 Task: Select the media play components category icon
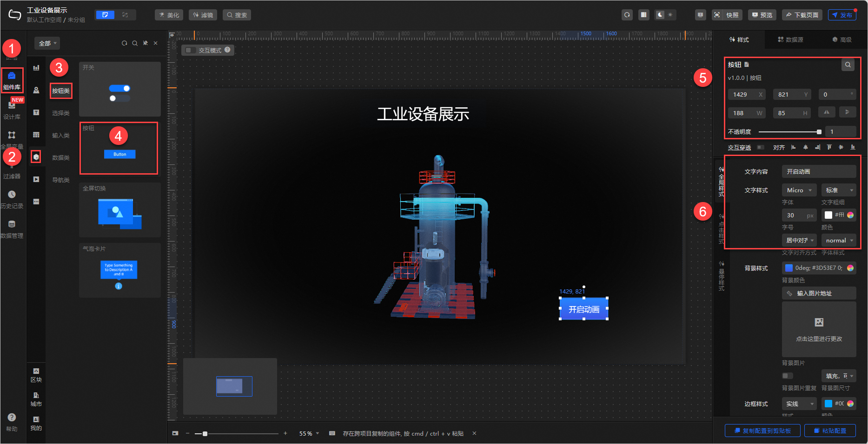click(x=36, y=179)
